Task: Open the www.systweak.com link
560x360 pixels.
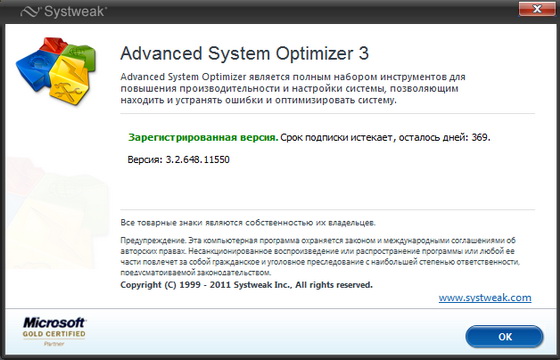Action: tap(485, 298)
